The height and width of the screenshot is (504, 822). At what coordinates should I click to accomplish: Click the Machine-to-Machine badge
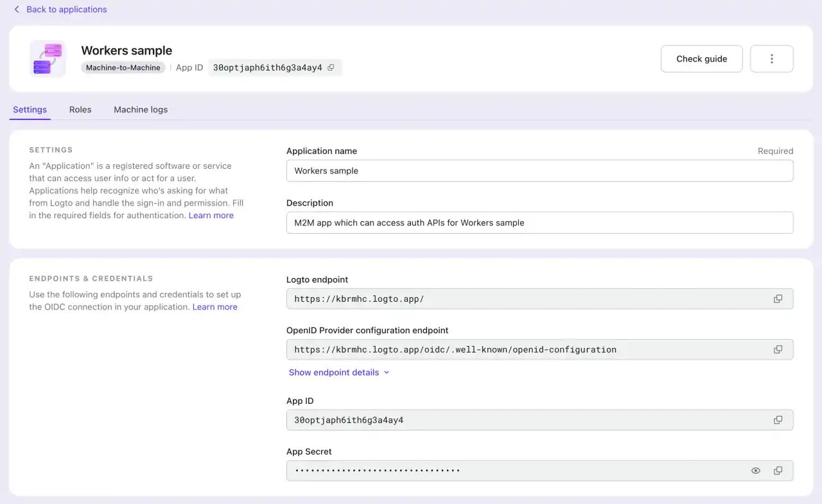pyautogui.click(x=123, y=67)
